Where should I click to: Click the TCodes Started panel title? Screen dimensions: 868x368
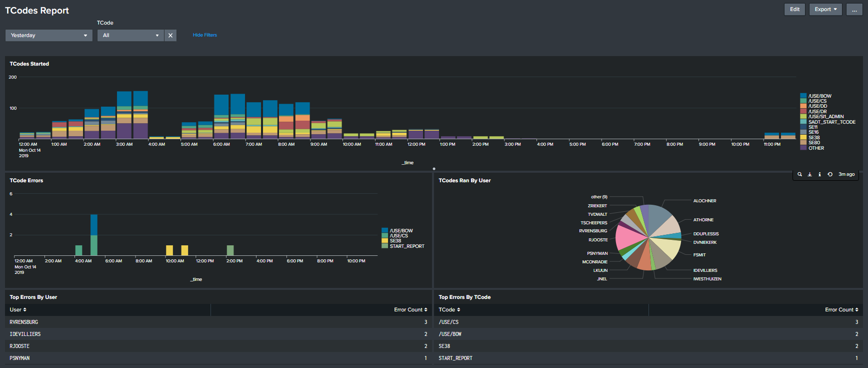coord(29,64)
